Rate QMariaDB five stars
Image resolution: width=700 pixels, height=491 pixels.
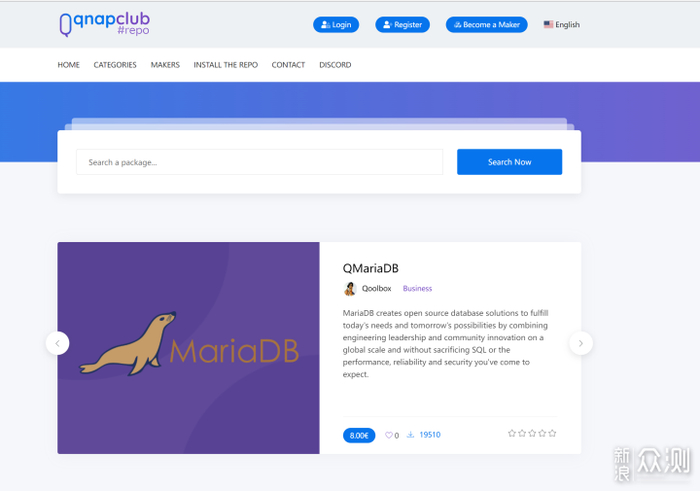click(x=552, y=433)
